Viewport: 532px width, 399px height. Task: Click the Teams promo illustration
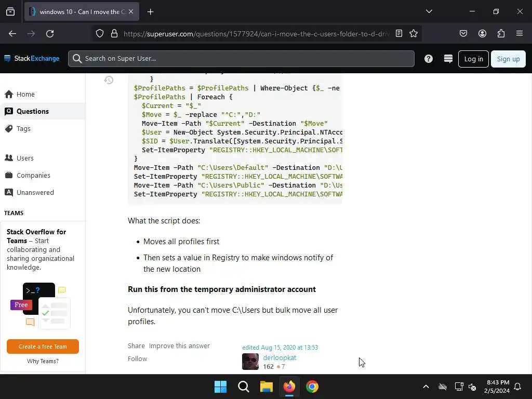pos(41,305)
